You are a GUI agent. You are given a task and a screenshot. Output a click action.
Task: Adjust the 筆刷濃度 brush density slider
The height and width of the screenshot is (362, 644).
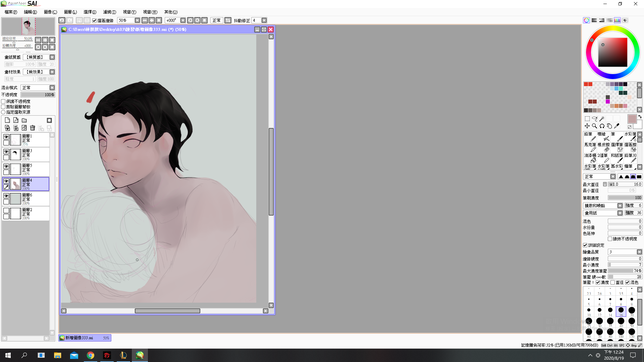[x=625, y=198]
